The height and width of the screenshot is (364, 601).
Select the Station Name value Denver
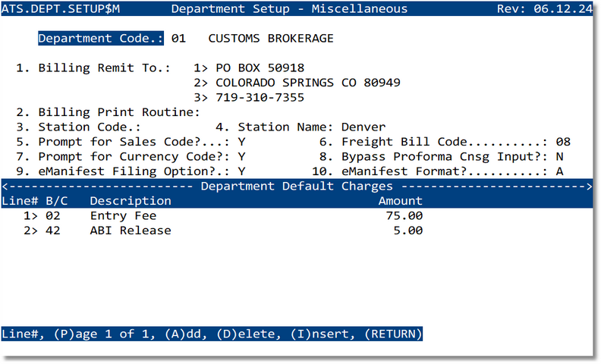363,127
